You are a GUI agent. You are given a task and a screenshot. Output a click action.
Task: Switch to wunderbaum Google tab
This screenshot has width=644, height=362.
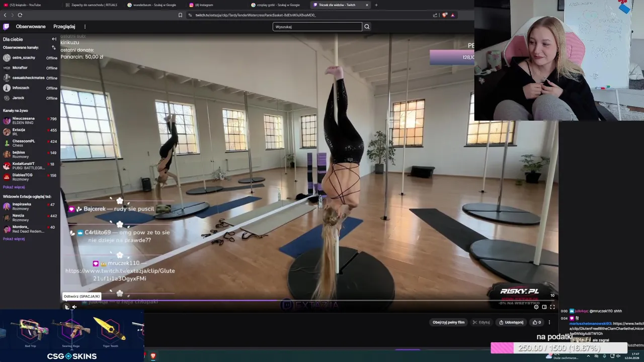154,5
